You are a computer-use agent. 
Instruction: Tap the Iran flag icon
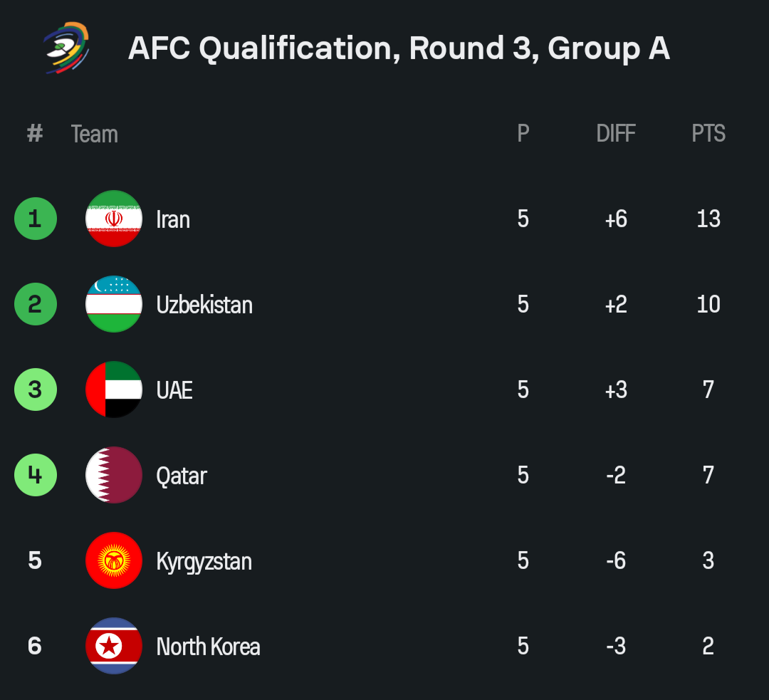pyautogui.click(x=114, y=219)
